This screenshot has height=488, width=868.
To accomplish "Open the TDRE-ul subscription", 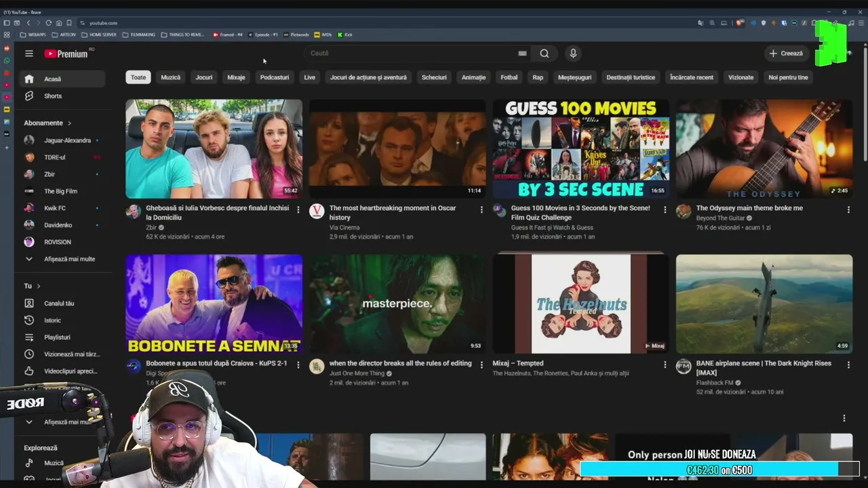I will click(x=62, y=157).
